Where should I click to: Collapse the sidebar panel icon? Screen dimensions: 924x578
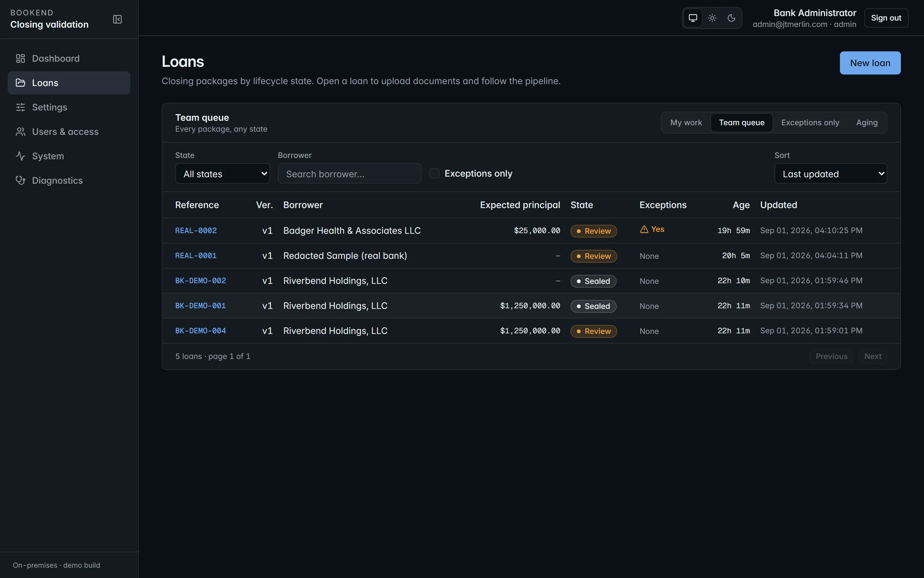pyautogui.click(x=117, y=19)
